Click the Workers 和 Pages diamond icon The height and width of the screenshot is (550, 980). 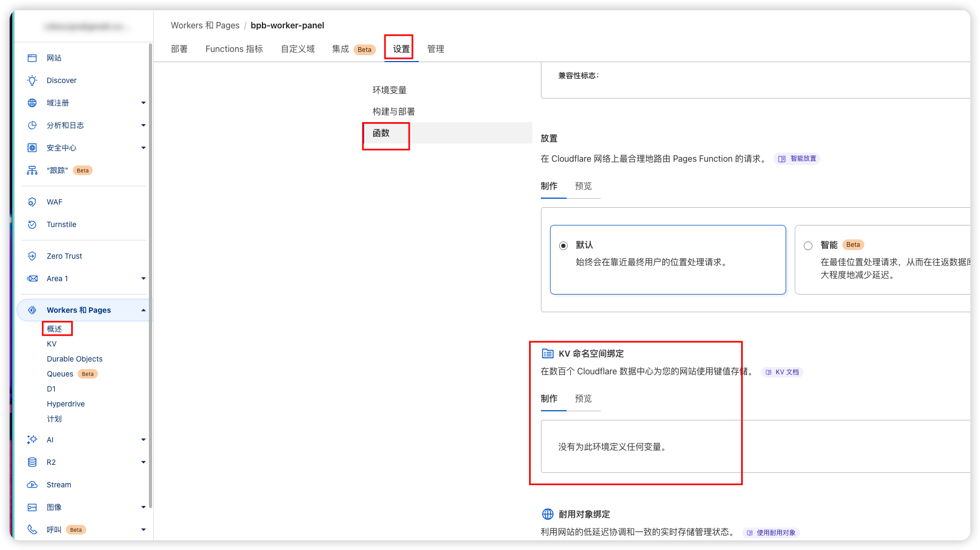[x=32, y=310]
